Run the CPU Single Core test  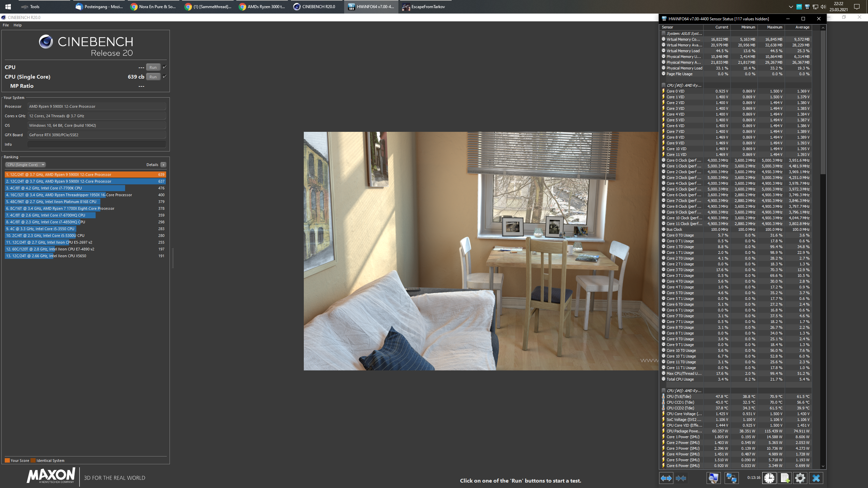(x=153, y=77)
